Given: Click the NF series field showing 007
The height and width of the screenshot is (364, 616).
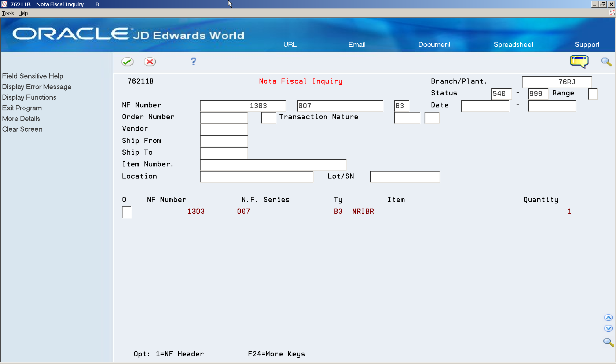Looking at the screenshot, I should [340, 106].
